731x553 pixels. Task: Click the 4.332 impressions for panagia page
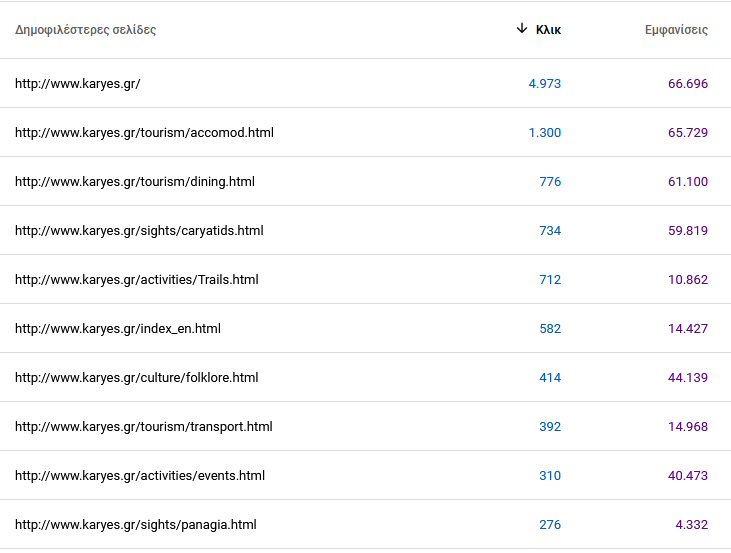(x=691, y=525)
